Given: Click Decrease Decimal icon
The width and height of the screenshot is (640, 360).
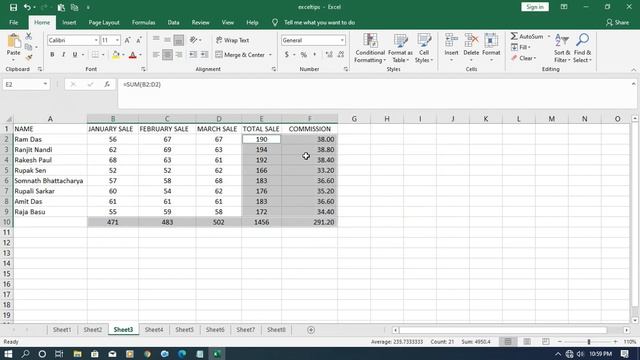Looking at the screenshot, I should [341, 55].
